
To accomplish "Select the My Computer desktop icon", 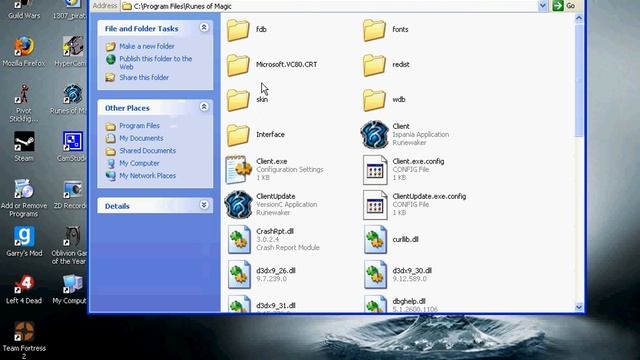I will tap(70, 289).
